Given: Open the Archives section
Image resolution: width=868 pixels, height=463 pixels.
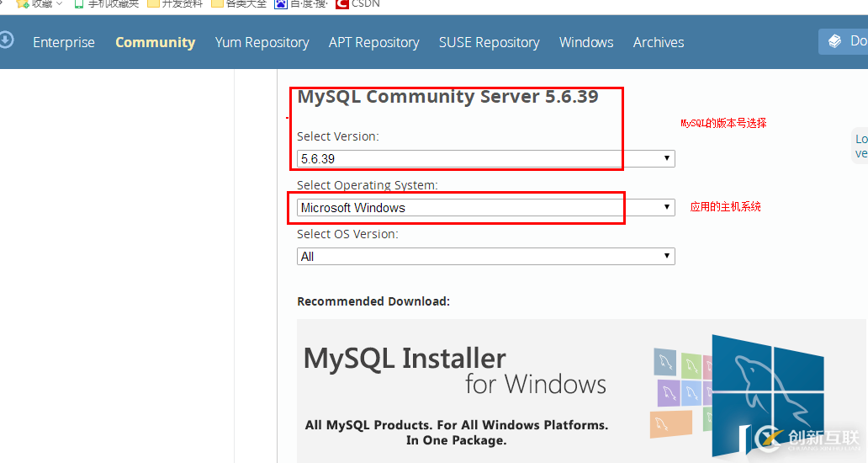Looking at the screenshot, I should (x=659, y=43).
